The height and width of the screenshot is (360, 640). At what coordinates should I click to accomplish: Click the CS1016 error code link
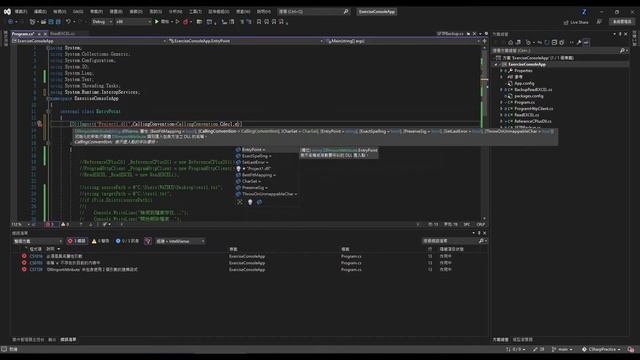[x=36, y=256]
